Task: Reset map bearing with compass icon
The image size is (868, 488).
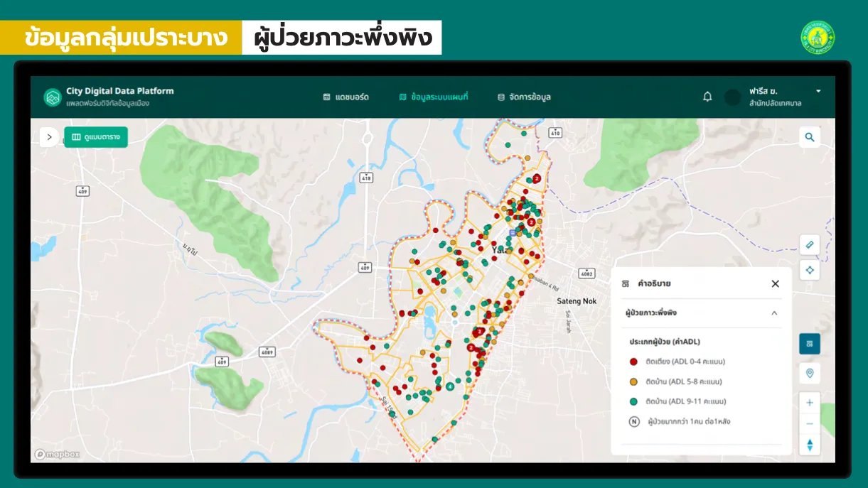Action: tap(809, 445)
